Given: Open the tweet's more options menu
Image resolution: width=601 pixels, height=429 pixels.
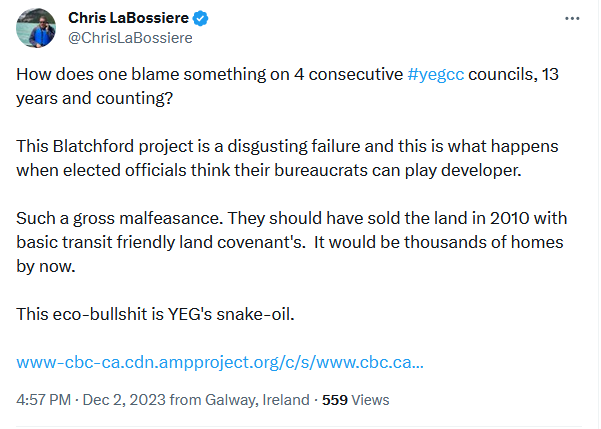Looking at the screenshot, I should [571, 19].
